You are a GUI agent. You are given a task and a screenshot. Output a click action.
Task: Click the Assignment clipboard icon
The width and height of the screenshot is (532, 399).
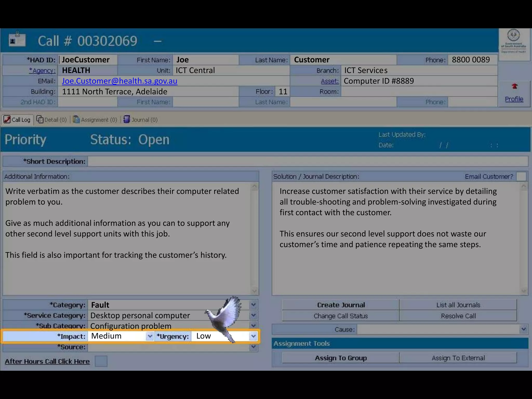pos(76,119)
